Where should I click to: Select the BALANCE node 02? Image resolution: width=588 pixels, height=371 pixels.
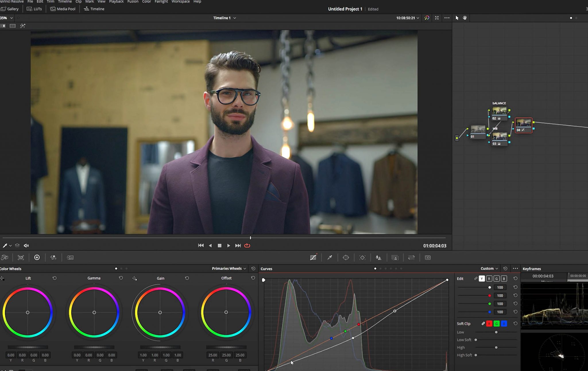click(x=499, y=113)
